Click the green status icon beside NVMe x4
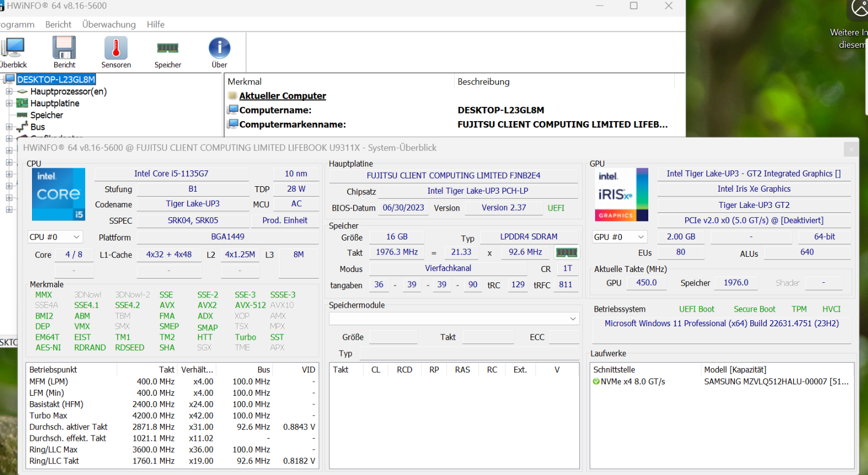 pos(596,382)
